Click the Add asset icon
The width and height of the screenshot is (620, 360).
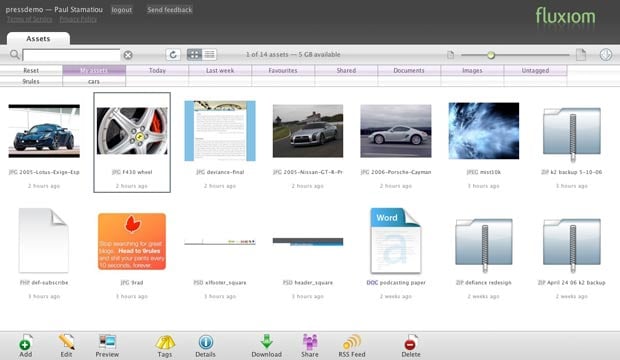25,343
